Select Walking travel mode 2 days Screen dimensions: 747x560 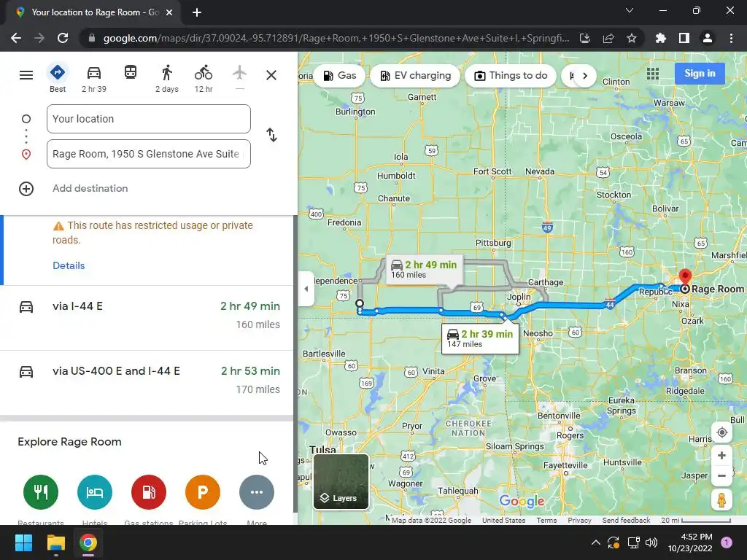[167, 79]
